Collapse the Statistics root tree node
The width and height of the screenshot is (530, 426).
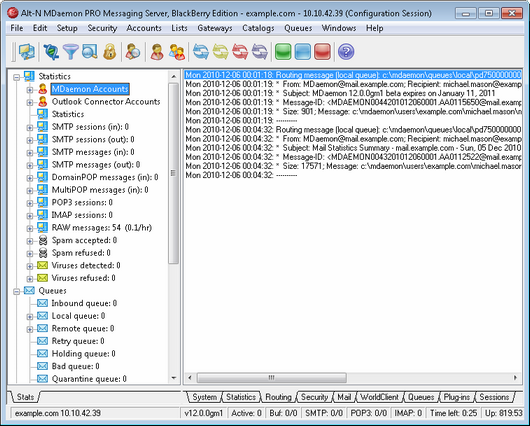tap(16, 77)
